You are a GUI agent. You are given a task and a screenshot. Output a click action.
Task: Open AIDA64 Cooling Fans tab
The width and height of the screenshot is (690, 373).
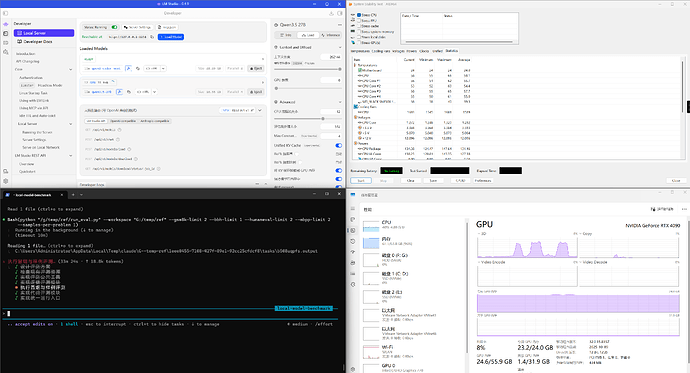click(x=381, y=51)
